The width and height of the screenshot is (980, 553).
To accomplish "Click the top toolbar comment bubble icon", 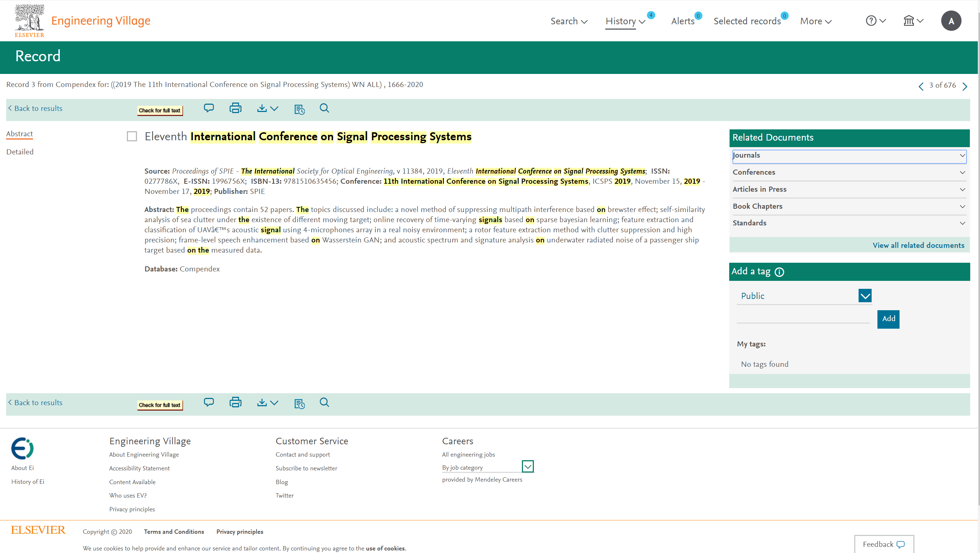I will pos(209,108).
